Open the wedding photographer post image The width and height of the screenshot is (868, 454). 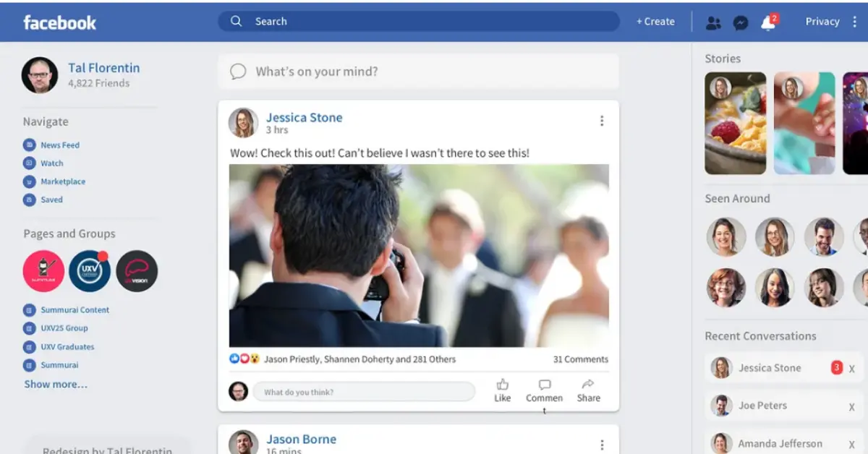click(x=419, y=256)
